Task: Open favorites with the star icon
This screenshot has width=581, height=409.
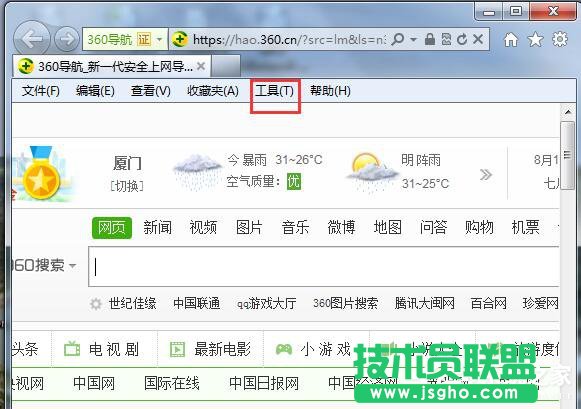Action: [x=535, y=39]
